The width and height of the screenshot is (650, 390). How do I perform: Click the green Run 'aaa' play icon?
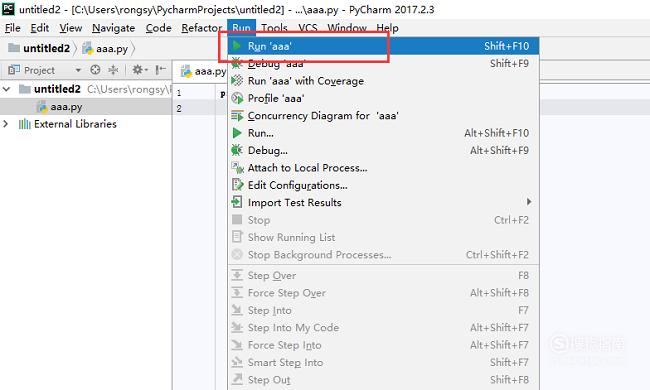pos(237,46)
